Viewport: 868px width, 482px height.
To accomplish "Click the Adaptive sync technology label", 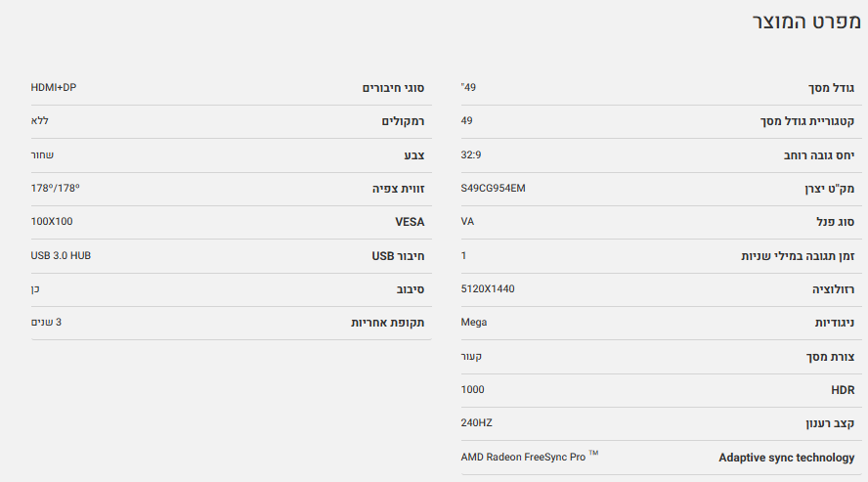I will (786, 458).
